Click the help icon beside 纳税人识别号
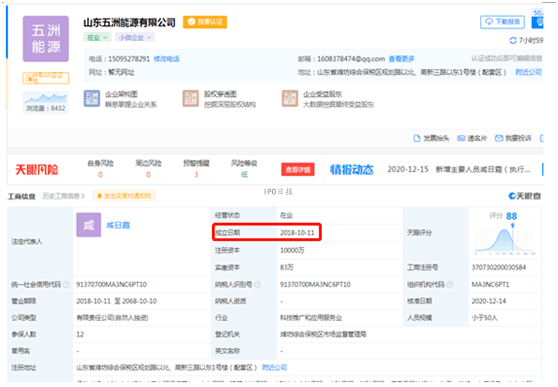 pyautogui.click(x=258, y=284)
